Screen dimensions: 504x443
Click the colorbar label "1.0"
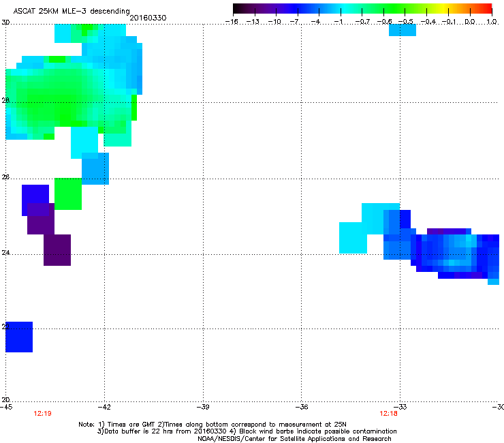coord(492,22)
